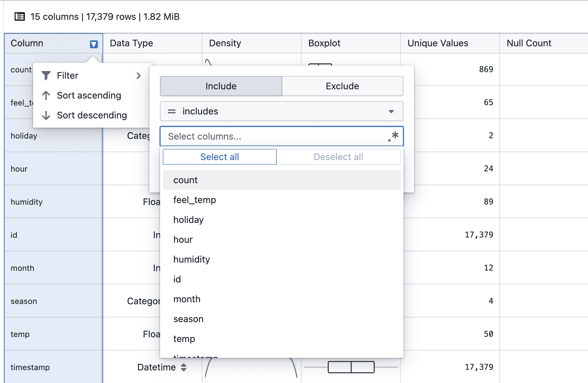588x383 pixels.
Task: Switch filter mode to Exclude
Action: click(x=342, y=86)
